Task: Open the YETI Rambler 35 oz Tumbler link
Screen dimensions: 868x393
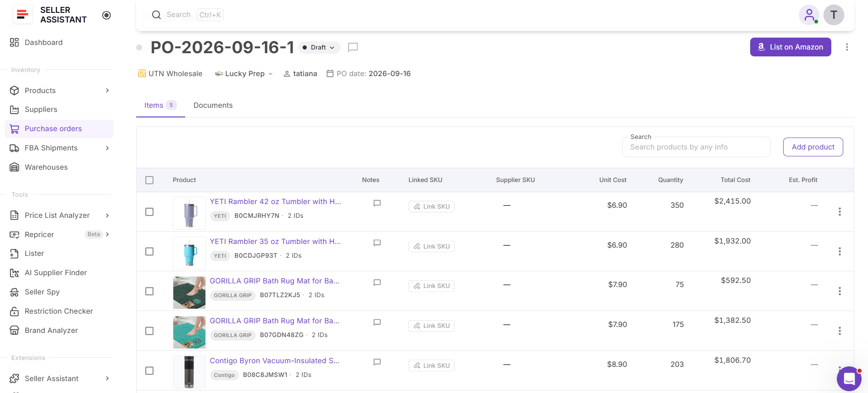Action: tap(276, 242)
